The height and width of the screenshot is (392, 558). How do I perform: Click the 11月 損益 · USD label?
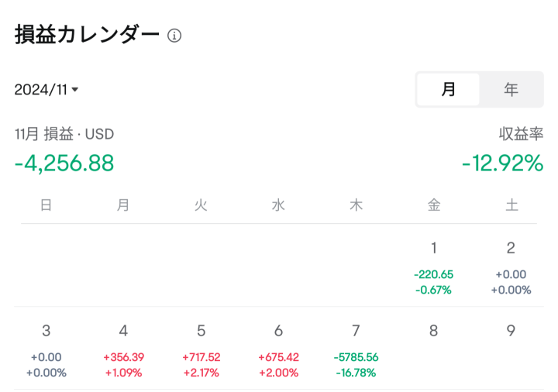point(64,134)
